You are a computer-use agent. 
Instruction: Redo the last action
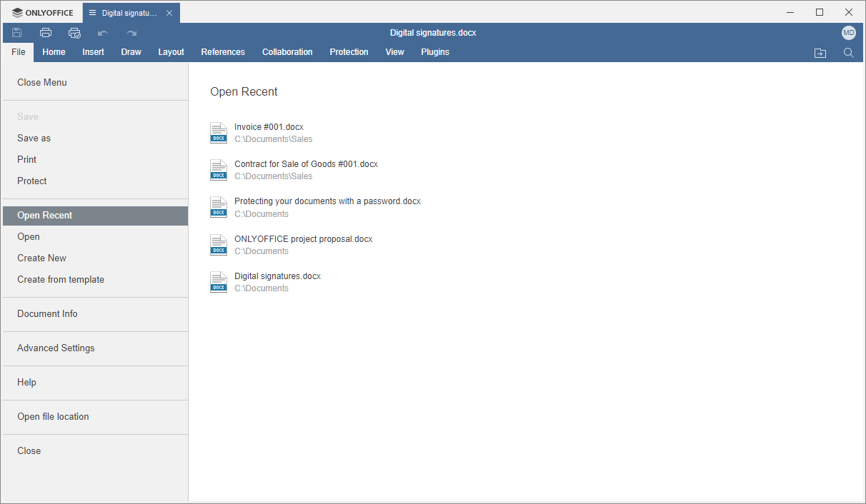(x=130, y=32)
